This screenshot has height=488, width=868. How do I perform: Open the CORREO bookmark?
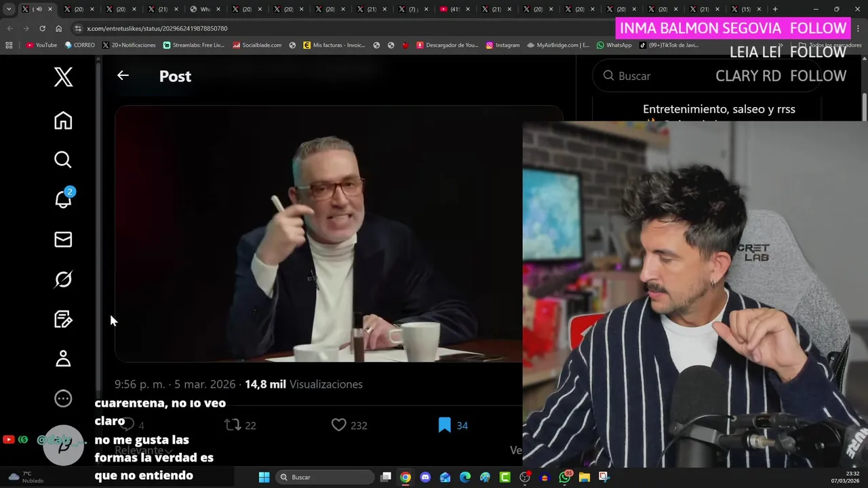(80, 45)
